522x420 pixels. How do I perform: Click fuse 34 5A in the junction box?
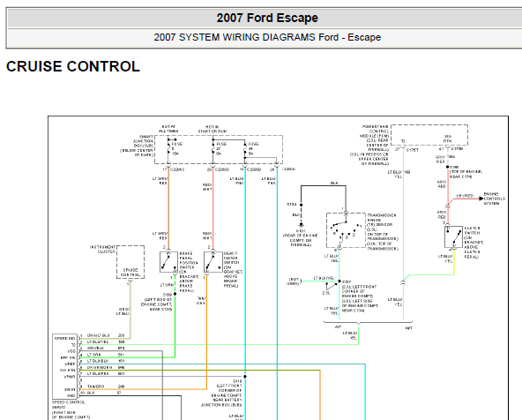pyautogui.click(x=245, y=149)
